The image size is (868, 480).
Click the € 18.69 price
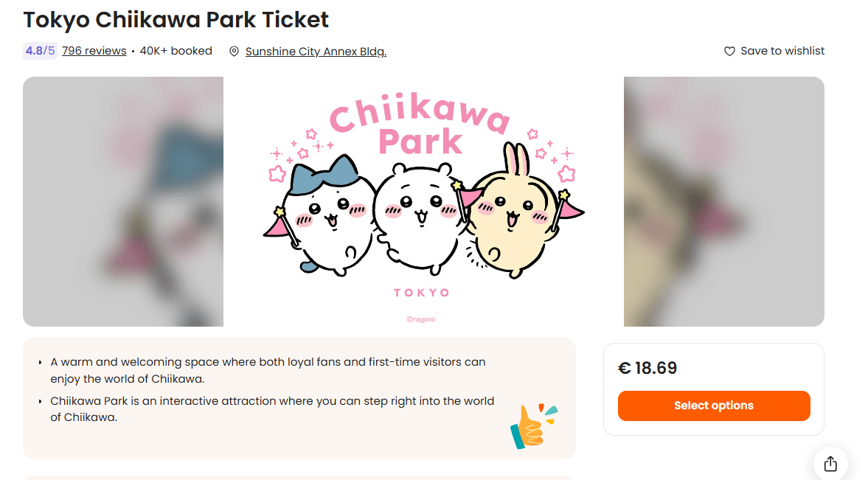pos(647,368)
